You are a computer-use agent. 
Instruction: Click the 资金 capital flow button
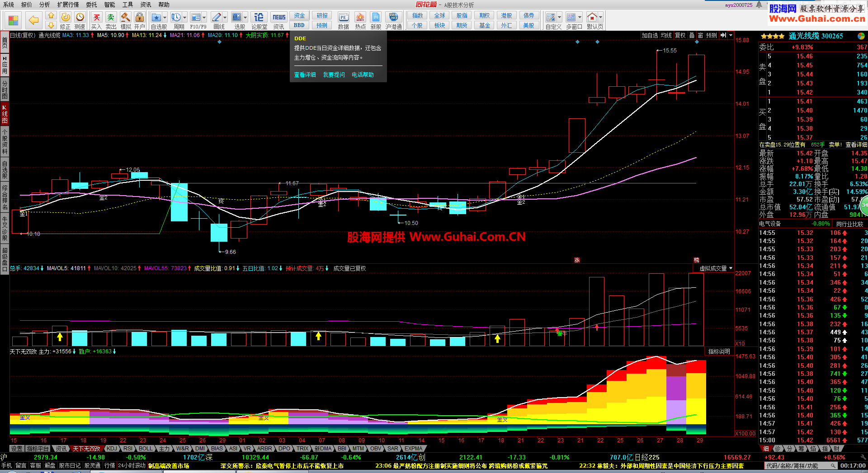(299, 16)
